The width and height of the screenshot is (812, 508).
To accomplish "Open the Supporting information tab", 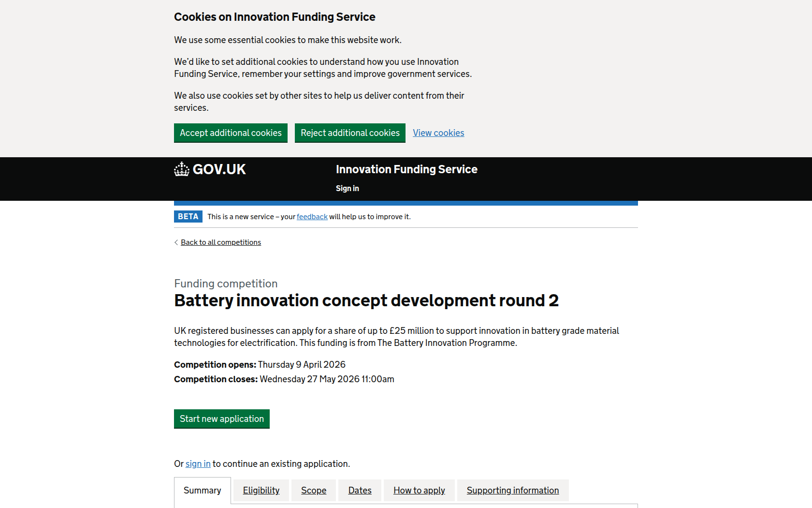I will click(x=512, y=491).
